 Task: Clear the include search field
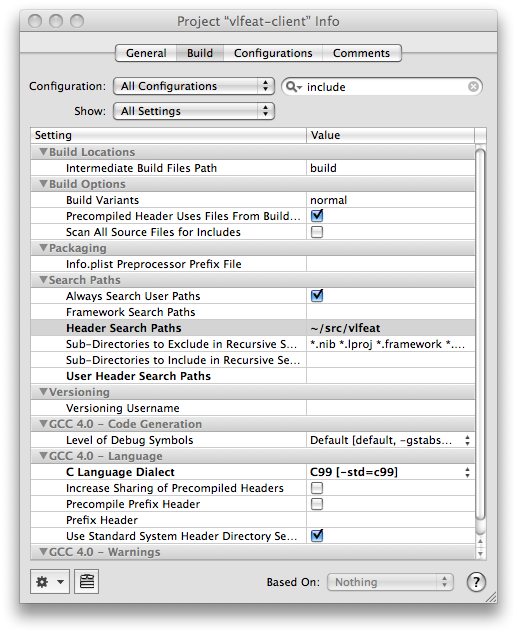pos(473,86)
